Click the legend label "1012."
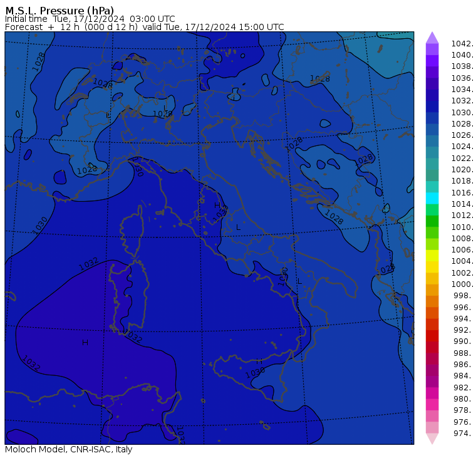 pos(462,215)
